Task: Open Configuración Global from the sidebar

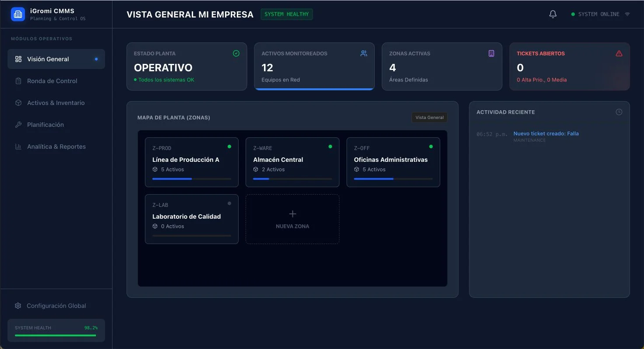Action: point(50,305)
